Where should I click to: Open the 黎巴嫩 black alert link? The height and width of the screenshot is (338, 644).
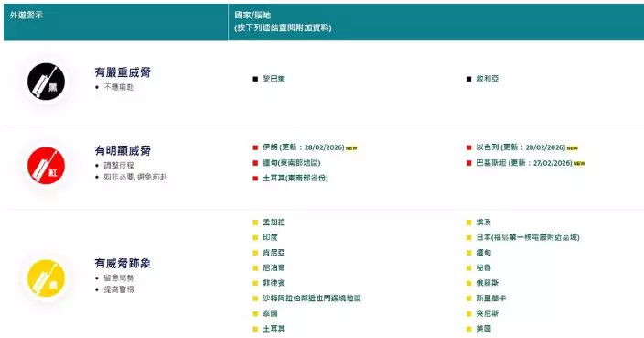[x=274, y=79]
